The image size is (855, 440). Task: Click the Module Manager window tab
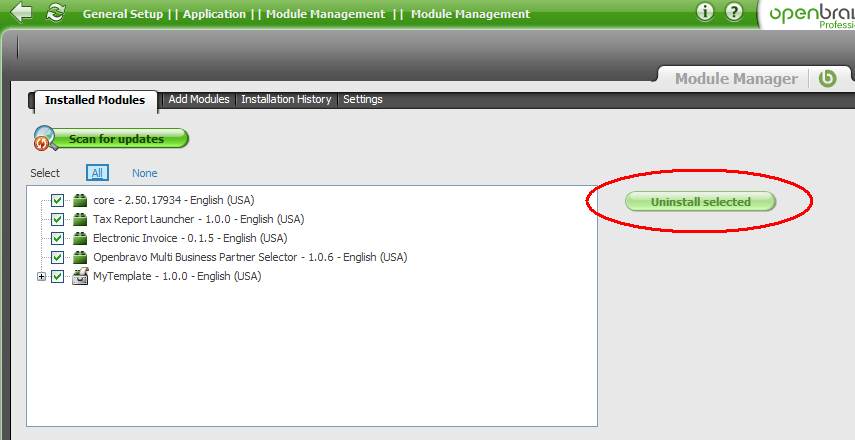(x=736, y=79)
